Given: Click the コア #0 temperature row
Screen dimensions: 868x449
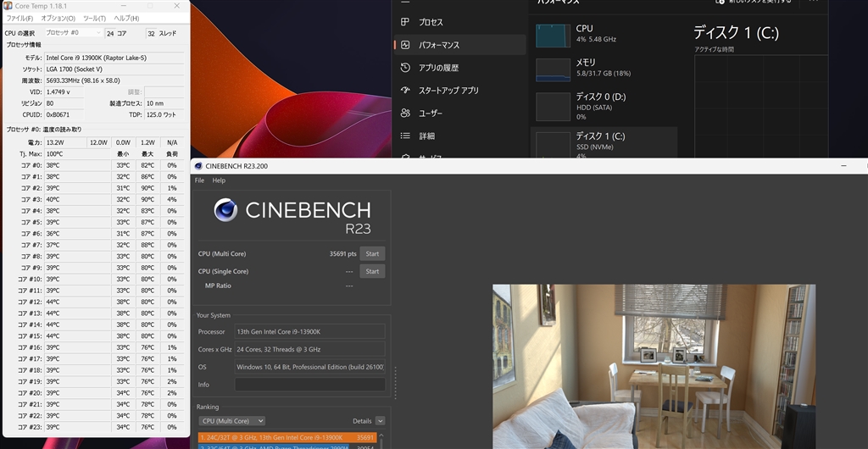Looking at the screenshot, I should [94, 165].
